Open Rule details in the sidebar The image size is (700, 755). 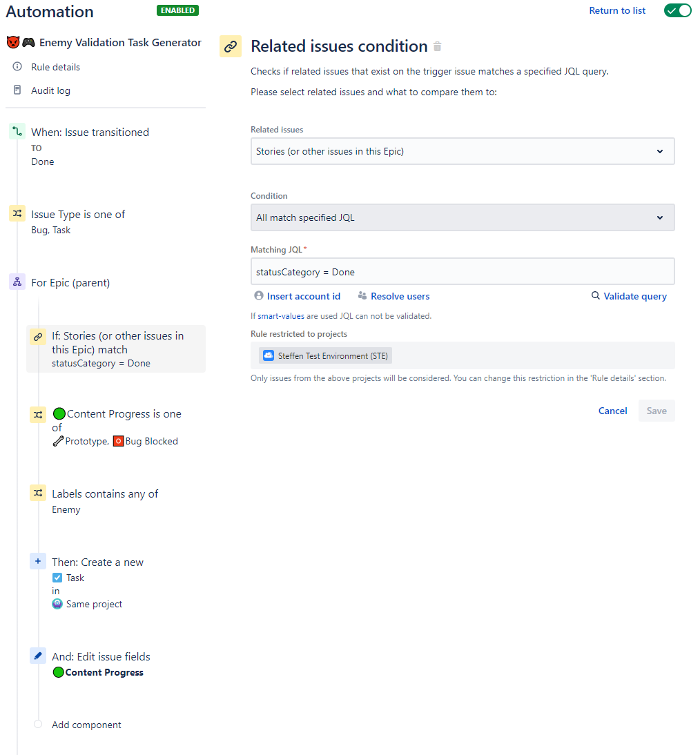pos(55,67)
